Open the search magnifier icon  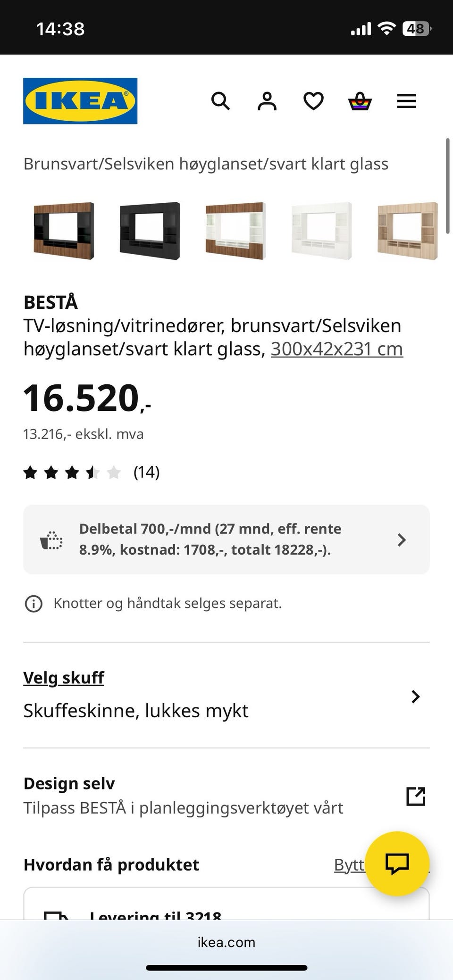point(220,101)
